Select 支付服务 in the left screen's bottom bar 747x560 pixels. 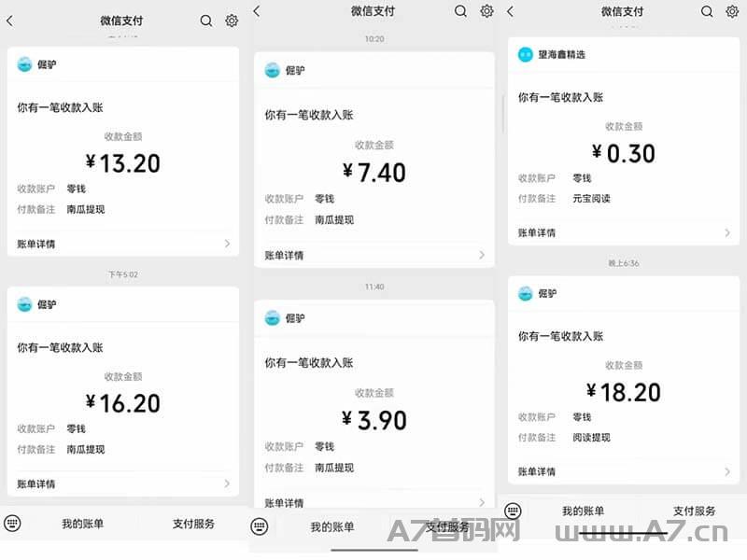point(193,524)
